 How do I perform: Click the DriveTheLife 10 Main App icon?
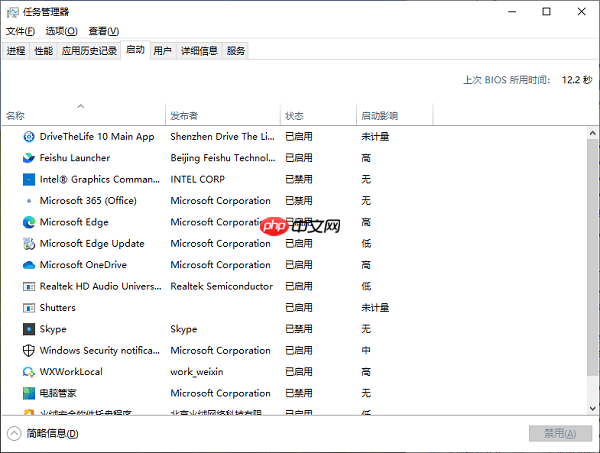click(x=29, y=137)
